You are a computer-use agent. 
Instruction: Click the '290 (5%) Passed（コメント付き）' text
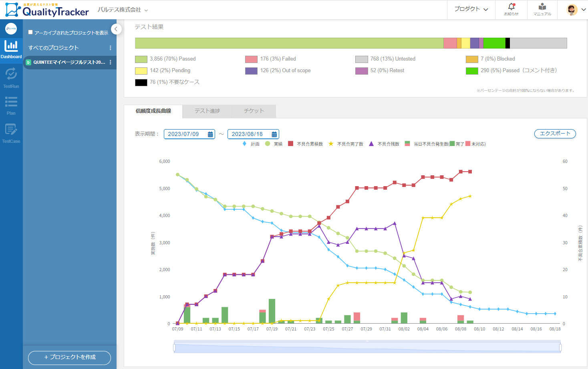[519, 71]
